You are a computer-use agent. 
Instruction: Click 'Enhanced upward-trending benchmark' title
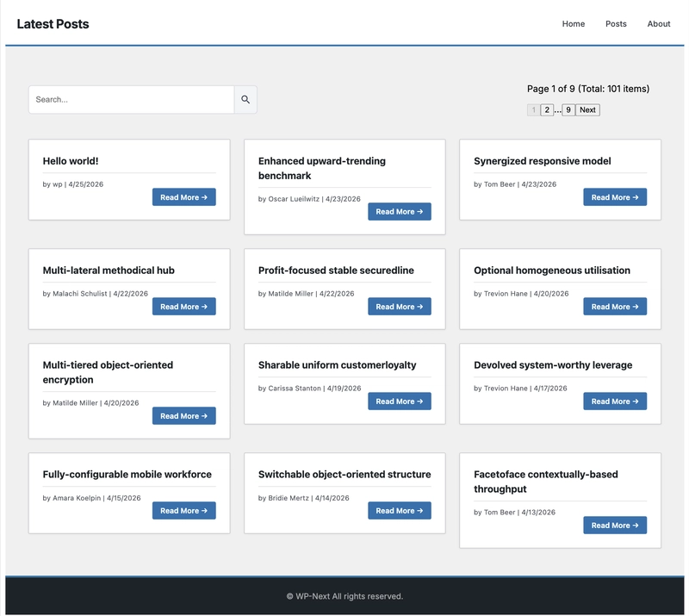[x=321, y=168]
